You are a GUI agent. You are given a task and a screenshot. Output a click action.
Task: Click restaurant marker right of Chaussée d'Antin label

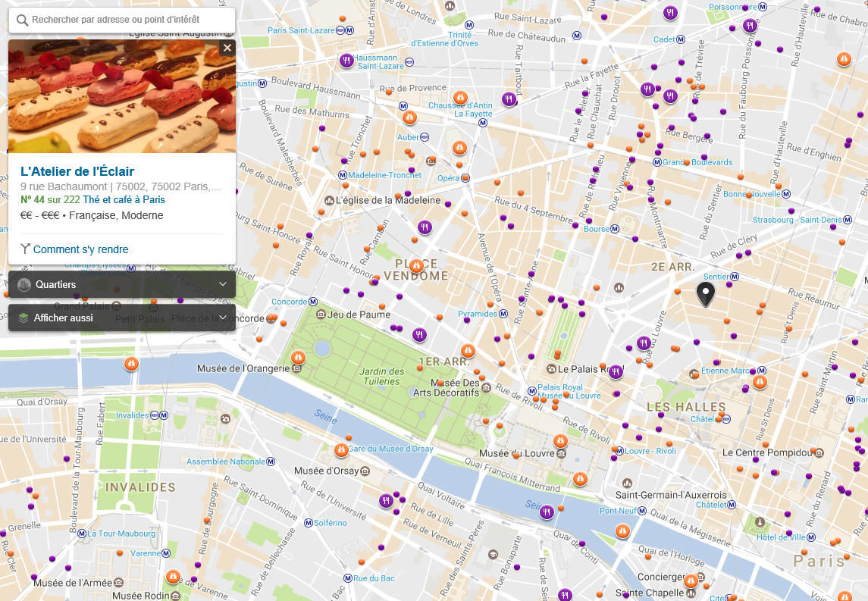click(x=509, y=99)
